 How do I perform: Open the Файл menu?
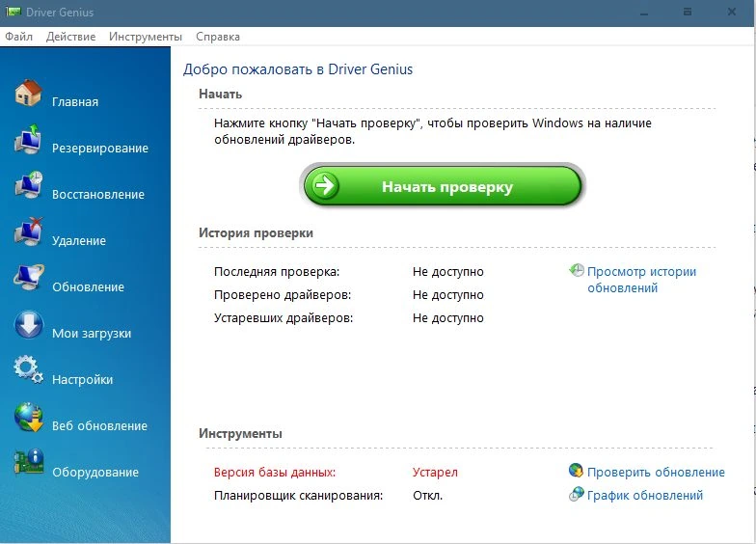point(19,37)
